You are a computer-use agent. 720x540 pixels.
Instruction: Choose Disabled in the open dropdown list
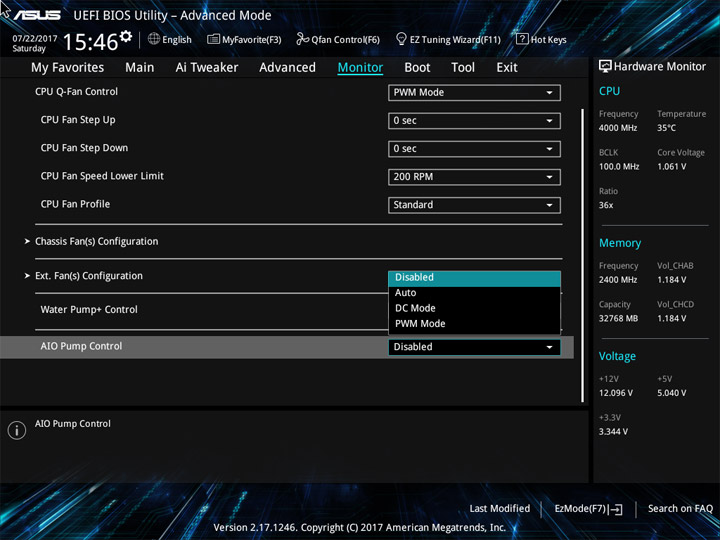(x=474, y=278)
